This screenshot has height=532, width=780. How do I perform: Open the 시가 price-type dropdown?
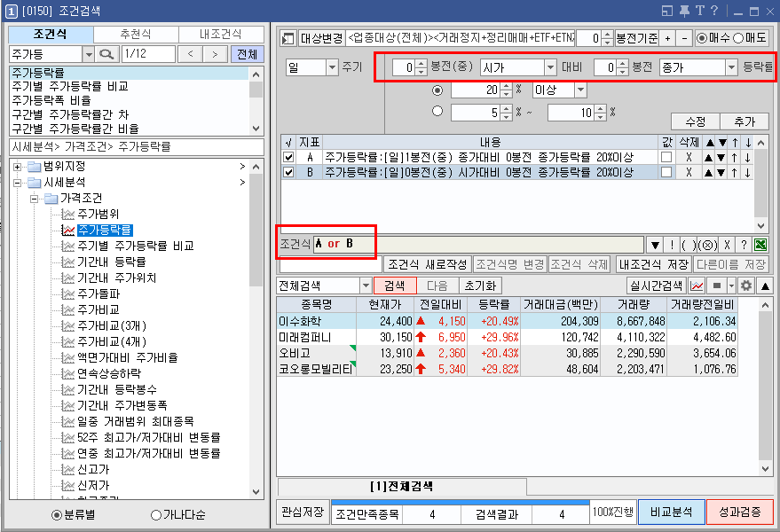point(550,67)
